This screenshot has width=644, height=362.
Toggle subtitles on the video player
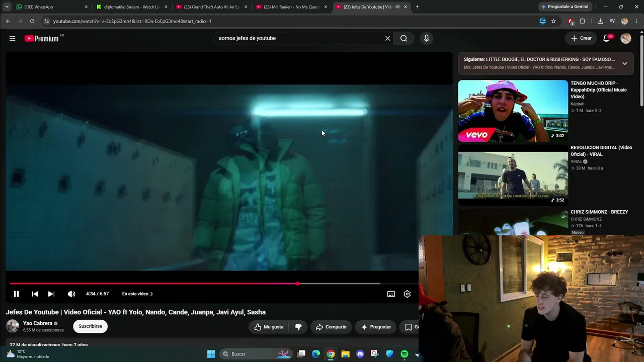[391, 294]
